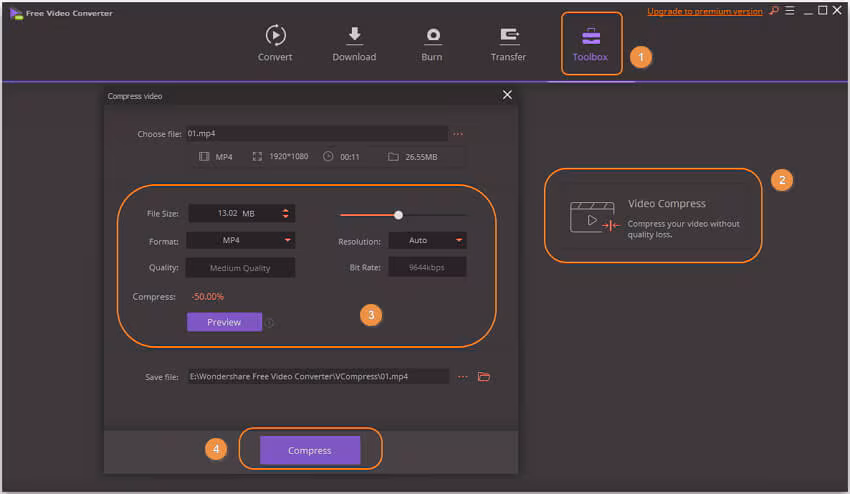
Task: Browse for file via Choose file dots
Action: tap(458, 134)
